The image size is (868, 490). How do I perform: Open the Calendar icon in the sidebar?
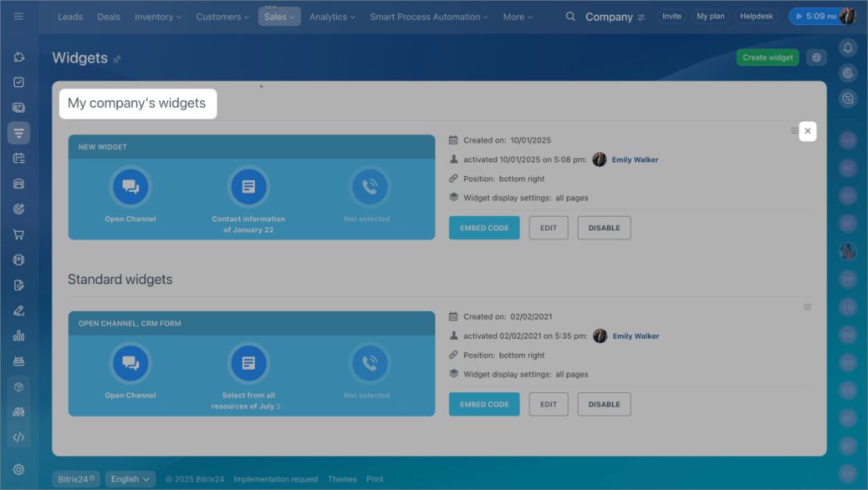pyautogui.click(x=18, y=159)
